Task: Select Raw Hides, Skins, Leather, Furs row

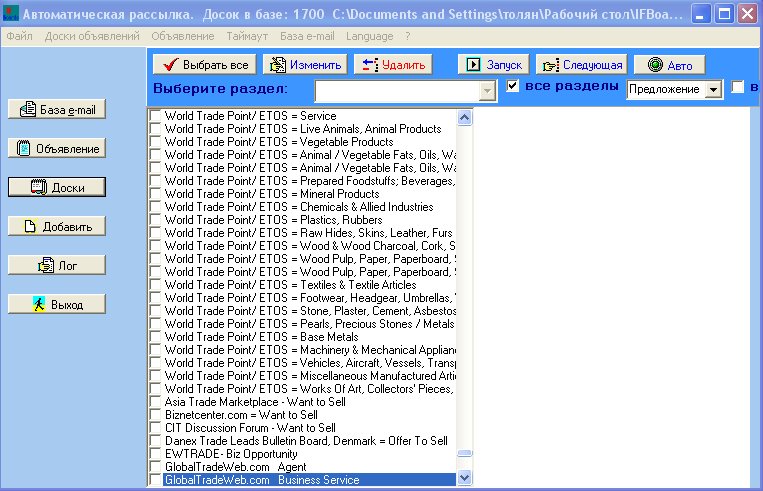Action: pyautogui.click(x=309, y=233)
